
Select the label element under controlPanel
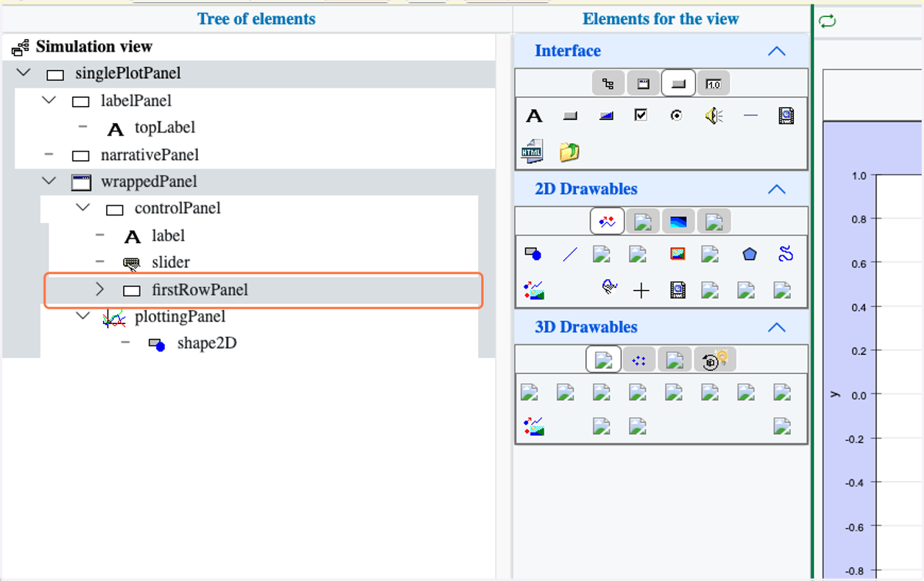pos(169,235)
